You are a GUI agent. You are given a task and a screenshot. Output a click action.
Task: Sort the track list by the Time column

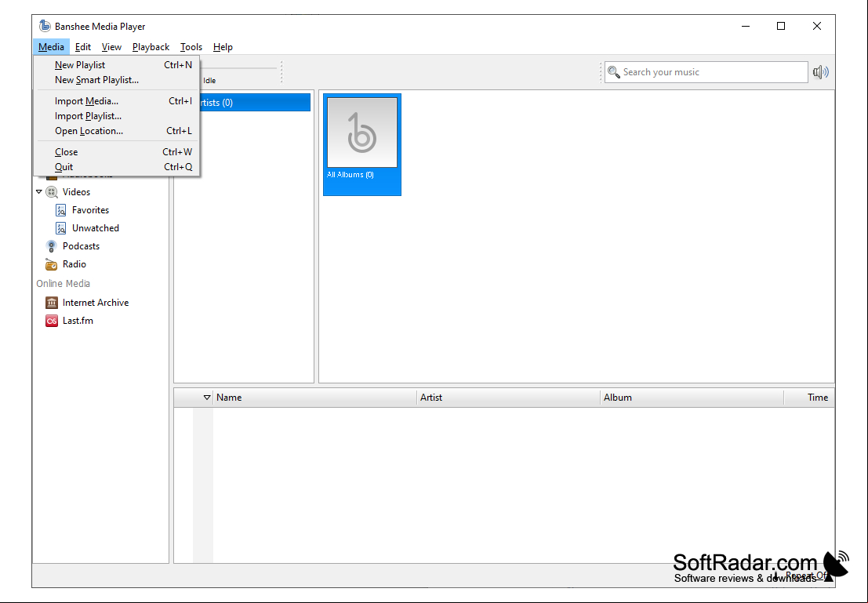point(809,398)
